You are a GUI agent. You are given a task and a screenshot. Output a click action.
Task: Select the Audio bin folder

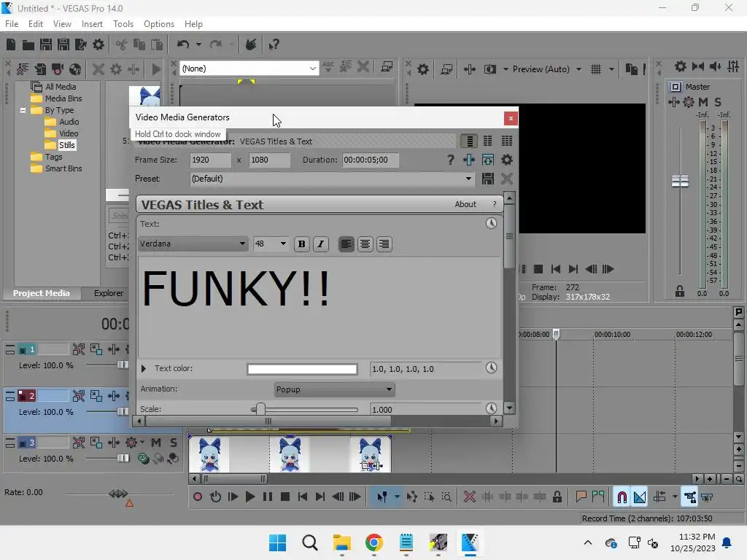[x=63, y=122]
